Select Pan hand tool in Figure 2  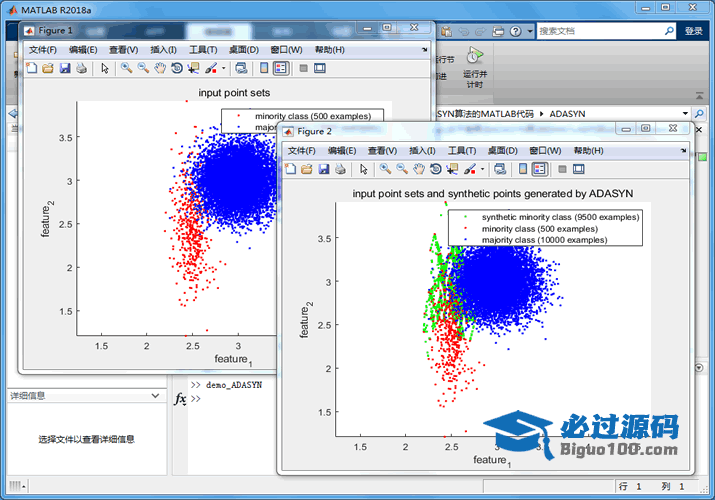click(x=419, y=169)
